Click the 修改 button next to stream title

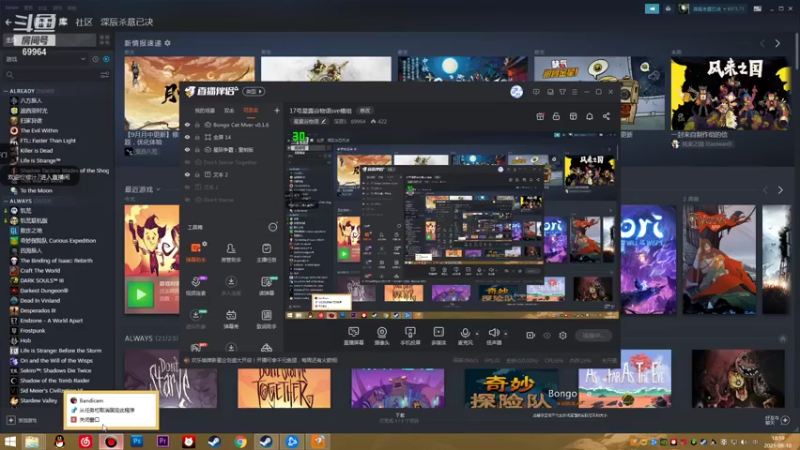365,110
